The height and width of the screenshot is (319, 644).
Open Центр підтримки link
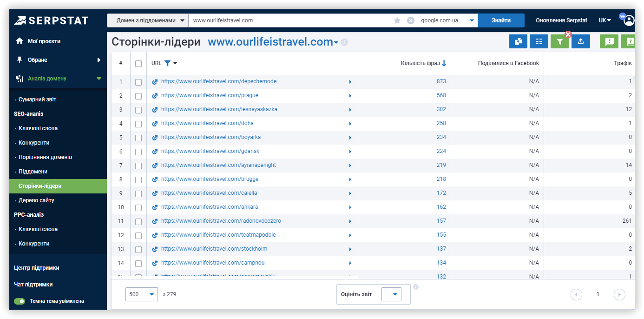tap(37, 268)
